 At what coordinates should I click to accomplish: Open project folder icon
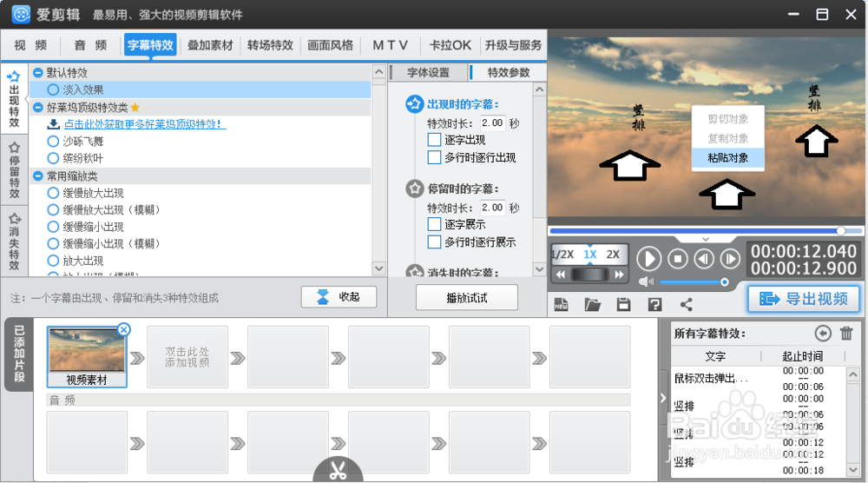pyautogui.click(x=592, y=304)
